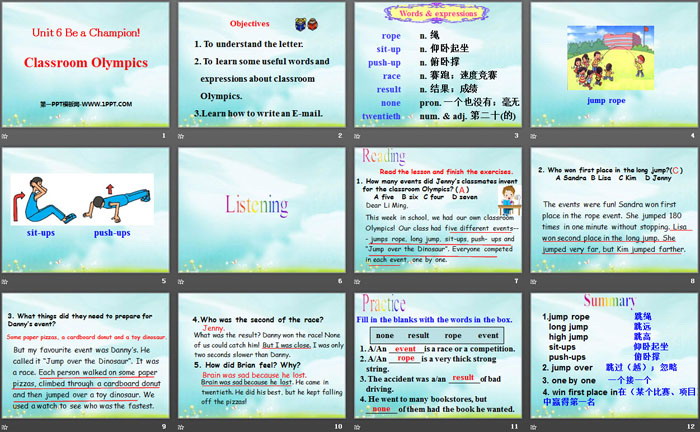Select the Summary slide thumbnail
This screenshot has height=432, width=700.
[x=614, y=356]
